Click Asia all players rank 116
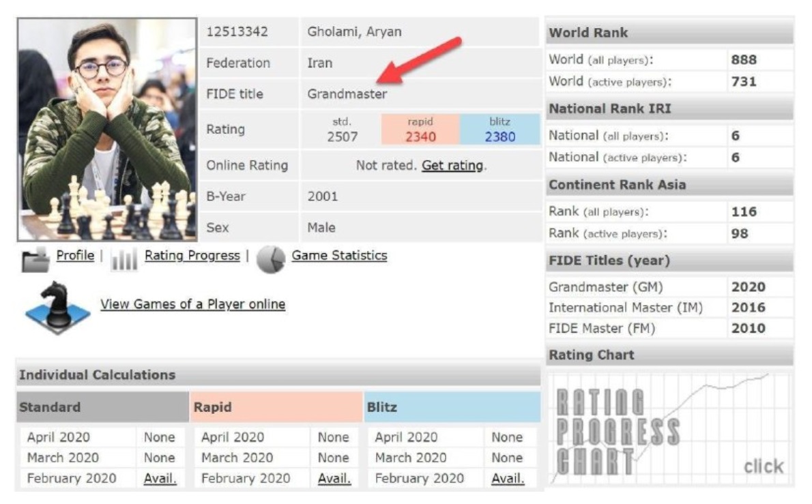Image resolution: width=812 pixels, height=504 pixels. coord(744,211)
